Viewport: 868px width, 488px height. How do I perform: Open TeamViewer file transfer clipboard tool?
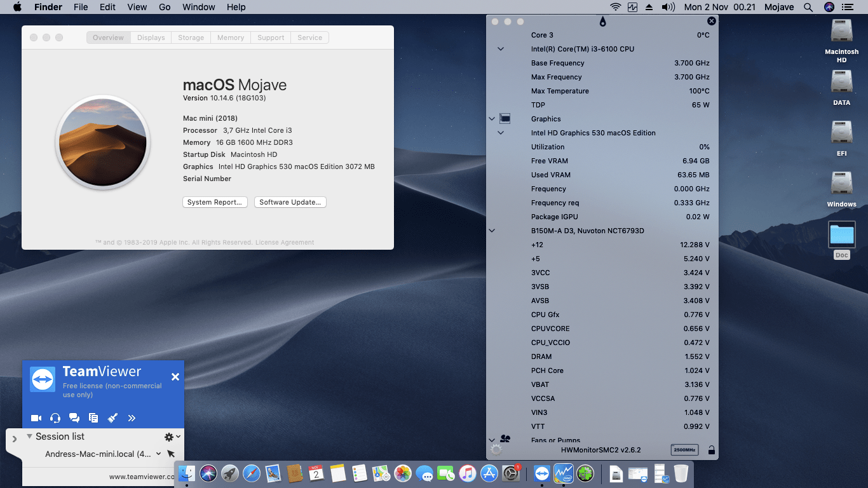[x=93, y=417]
